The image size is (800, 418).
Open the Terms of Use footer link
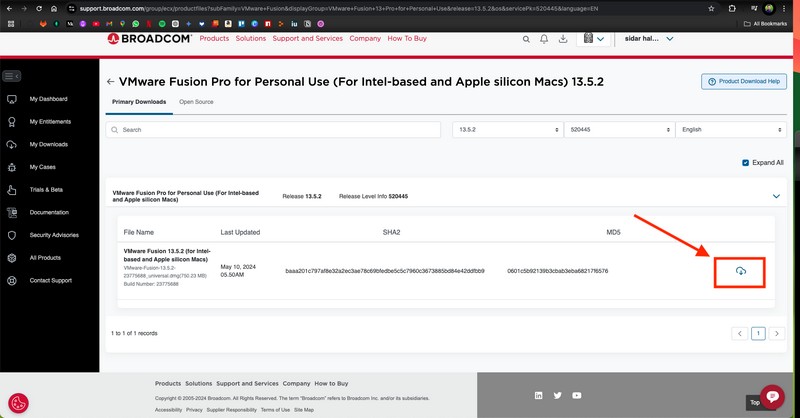[275, 410]
